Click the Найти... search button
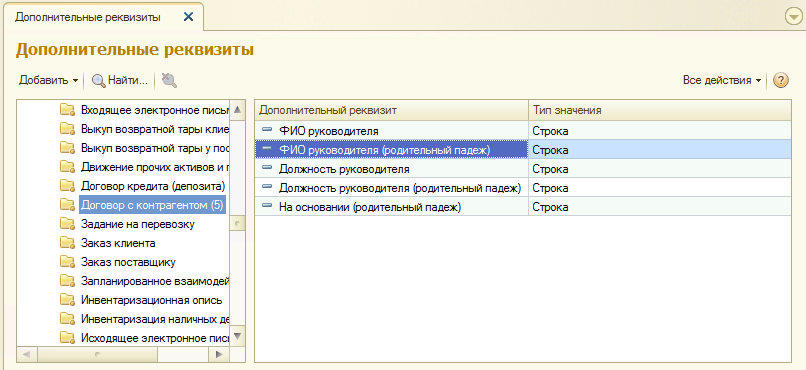This screenshot has width=806, height=370. pyautogui.click(x=120, y=80)
